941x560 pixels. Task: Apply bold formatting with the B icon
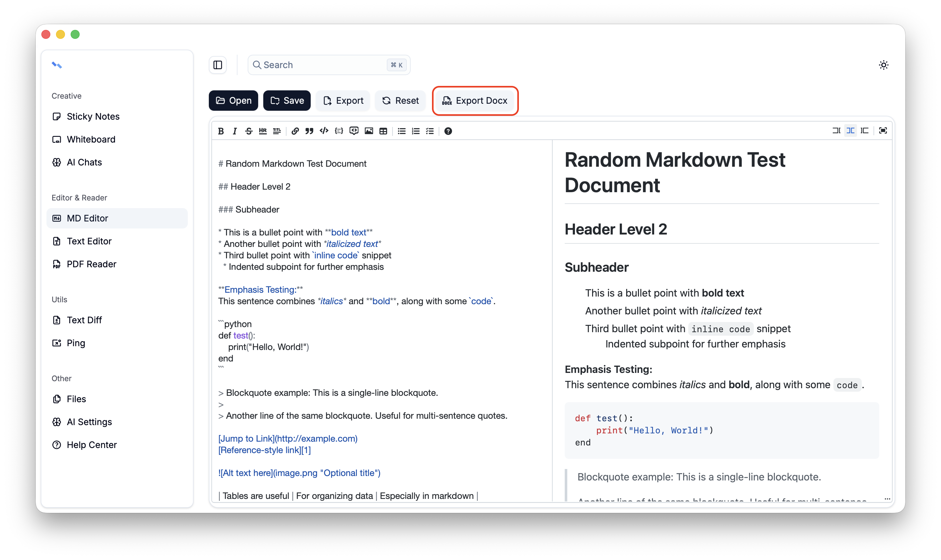coord(221,131)
